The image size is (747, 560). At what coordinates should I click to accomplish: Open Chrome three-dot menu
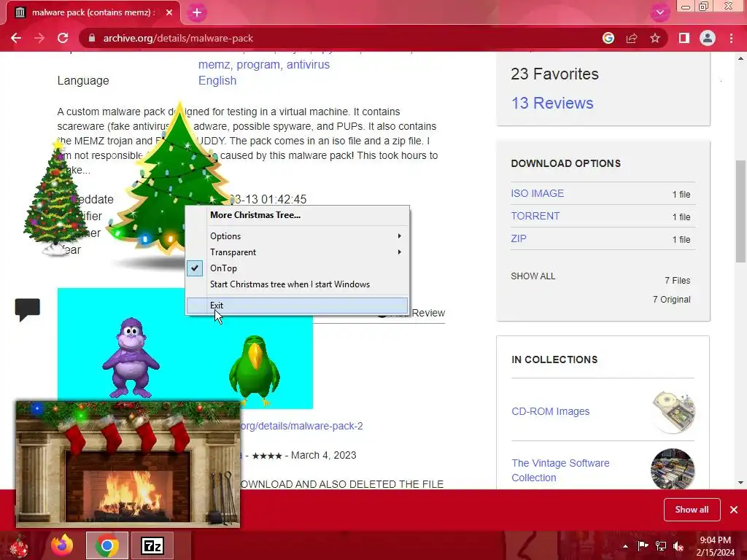click(731, 38)
